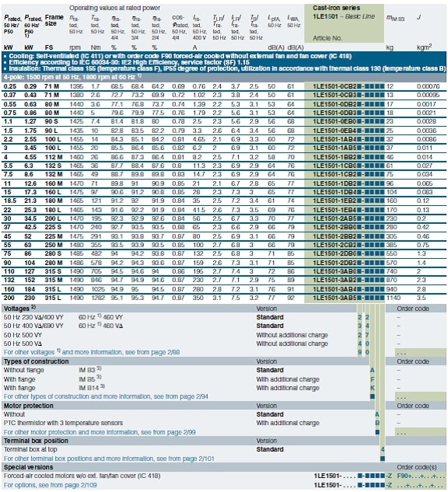Select the '200 L' frame size cell

point(53,218)
